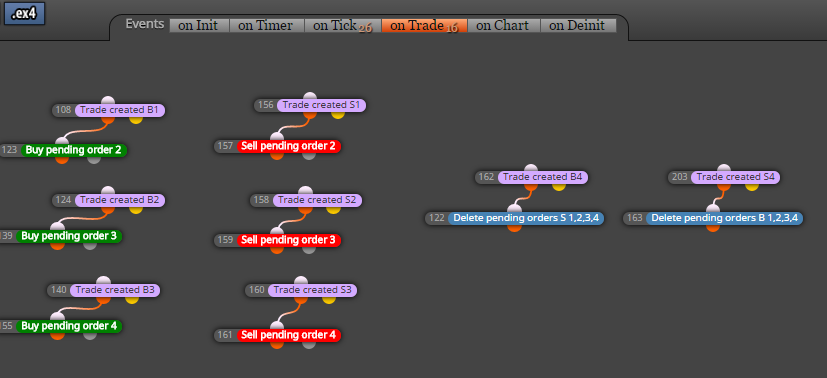827x378 pixels.
Task: Click block ID 163 label
Action: 634,218
